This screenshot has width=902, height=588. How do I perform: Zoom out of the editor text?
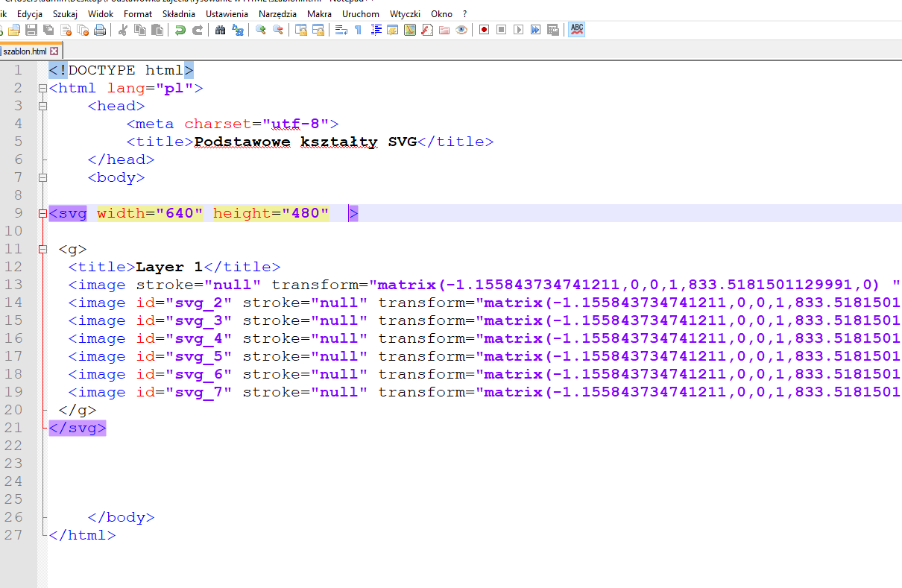(278, 30)
